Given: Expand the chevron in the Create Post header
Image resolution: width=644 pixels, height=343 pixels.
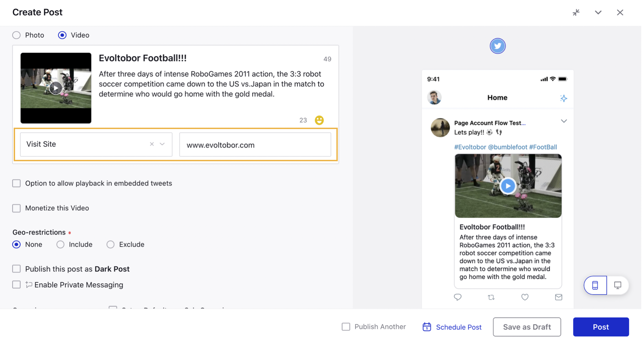Looking at the screenshot, I should [598, 12].
